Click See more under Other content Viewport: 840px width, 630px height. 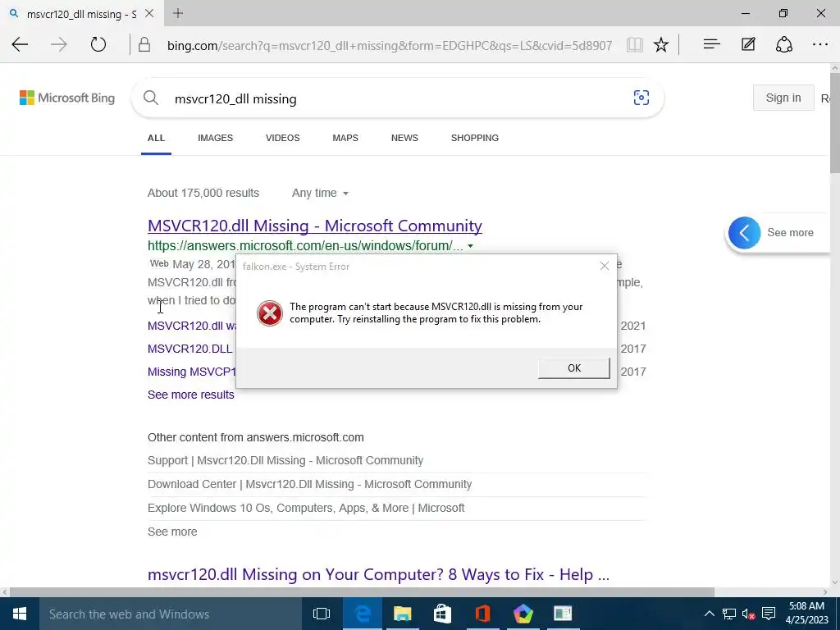[x=172, y=532]
